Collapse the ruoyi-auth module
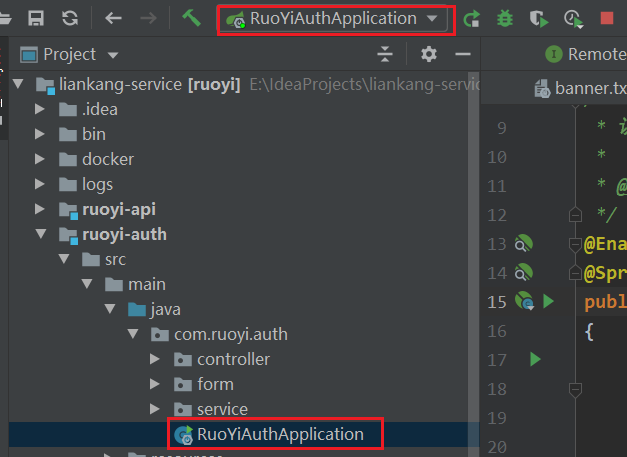627x457 pixels. click(41, 234)
